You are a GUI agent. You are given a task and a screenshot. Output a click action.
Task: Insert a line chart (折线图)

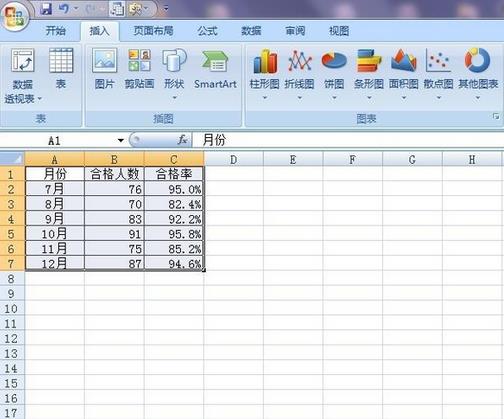pos(299,74)
